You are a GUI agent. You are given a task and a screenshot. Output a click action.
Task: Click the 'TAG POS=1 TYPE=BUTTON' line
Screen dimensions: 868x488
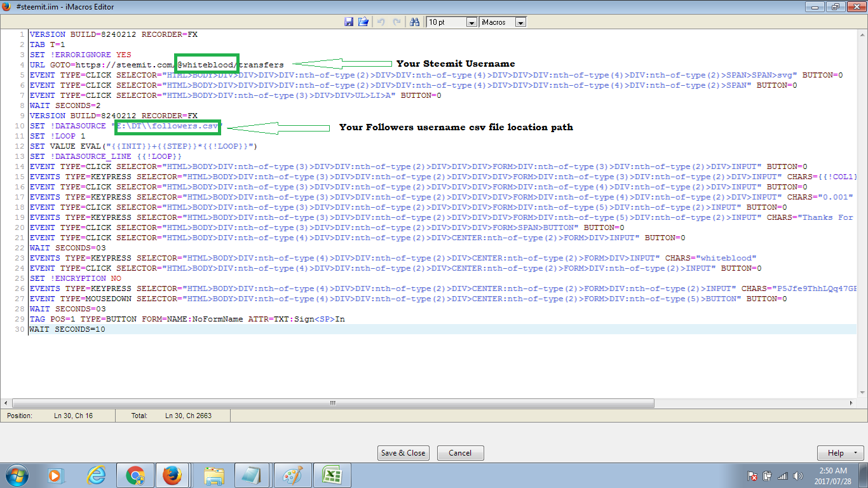(187, 319)
